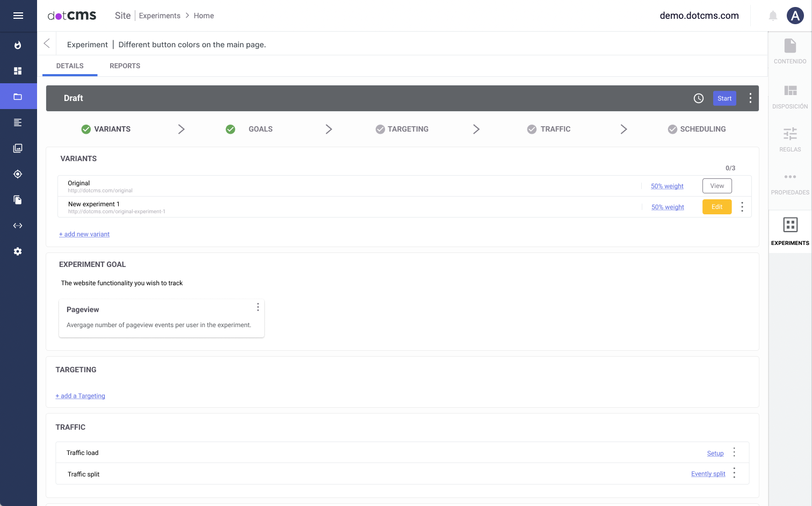
Task: Jump to the Targeting step
Action: [402, 129]
